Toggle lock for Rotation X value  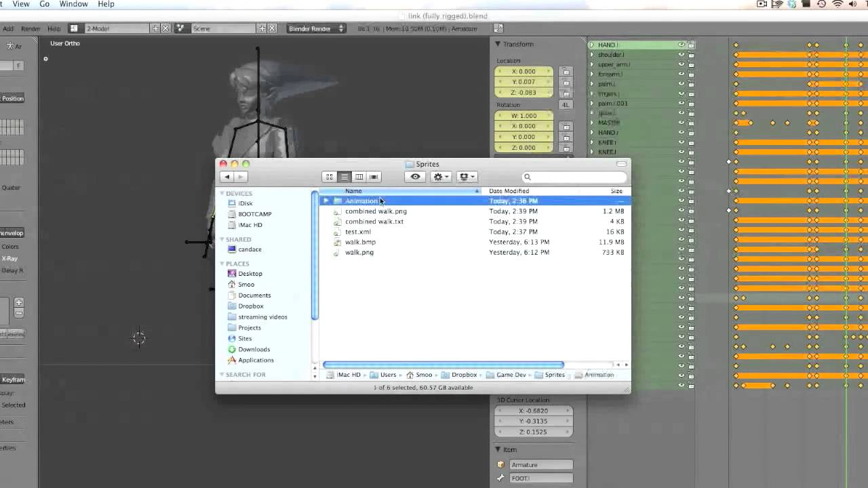tap(566, 126)
